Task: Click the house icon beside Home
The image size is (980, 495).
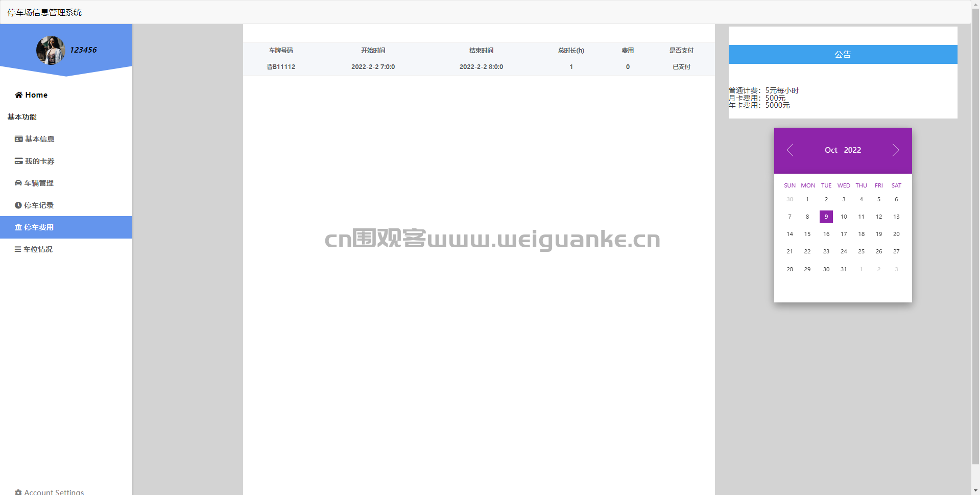Action: tap(19, 95)
